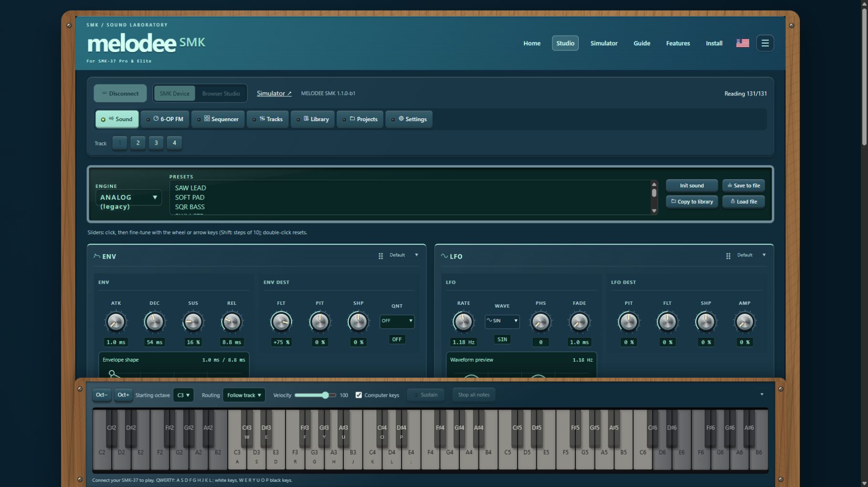This screenshot has width=868, height=487.
Task: Click the presets list scrollbar
Action: 654,197
